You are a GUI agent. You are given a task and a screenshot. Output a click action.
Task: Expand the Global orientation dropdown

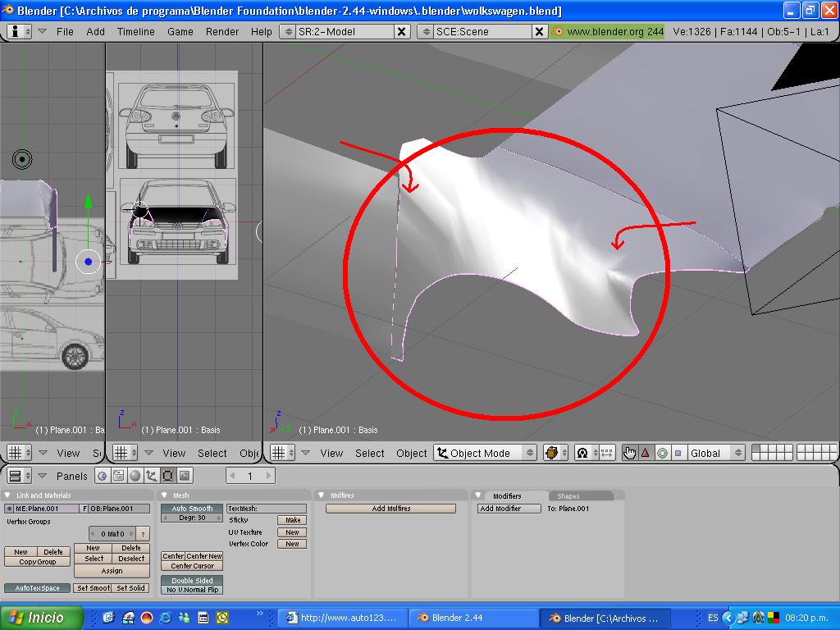715,453
